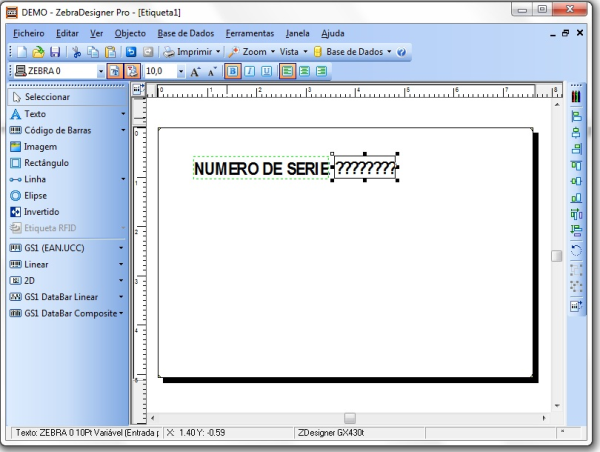Open the ZEBRA 0 font dropdown

tap(101, 72)
